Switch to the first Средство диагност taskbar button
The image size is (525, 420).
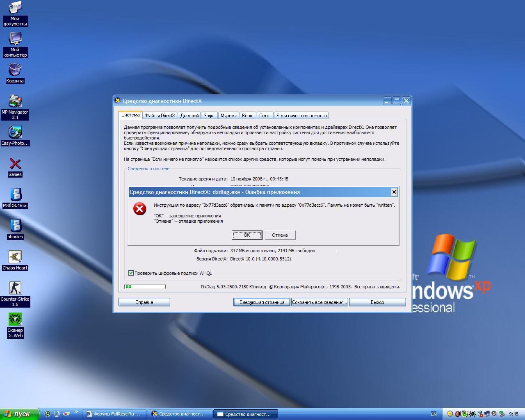point(180,414)
